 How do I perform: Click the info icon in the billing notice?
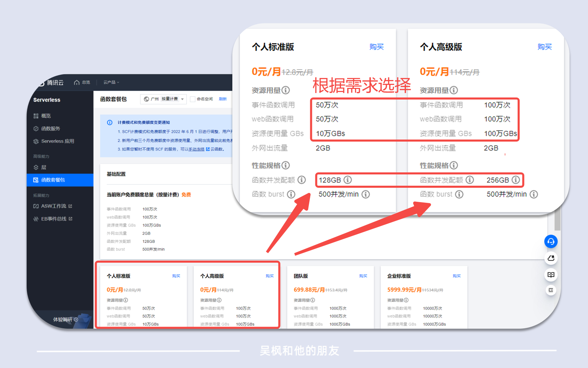(x=110, y=122)
